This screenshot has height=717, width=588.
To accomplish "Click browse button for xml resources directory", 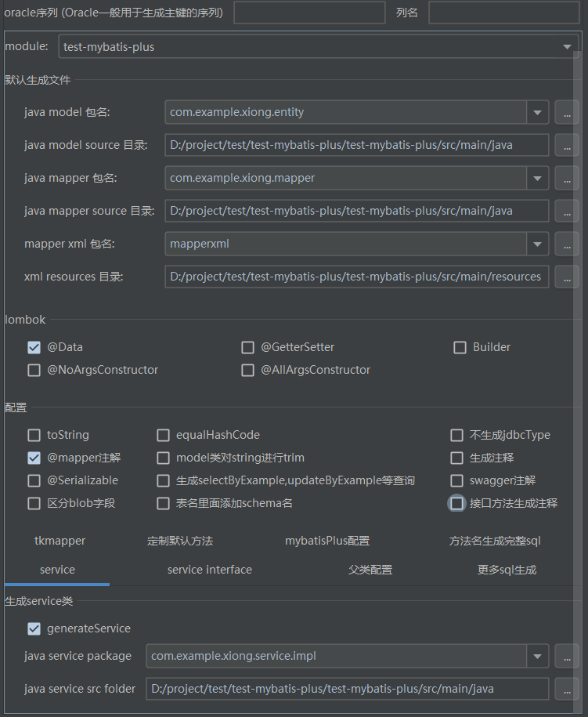I will [x=566, y=277].
